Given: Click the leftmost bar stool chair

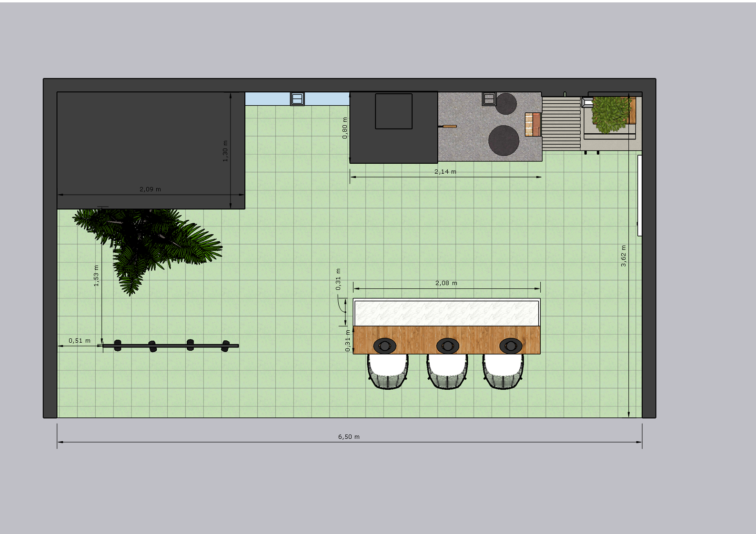Looking at the screenshot, I should (388, 372).
